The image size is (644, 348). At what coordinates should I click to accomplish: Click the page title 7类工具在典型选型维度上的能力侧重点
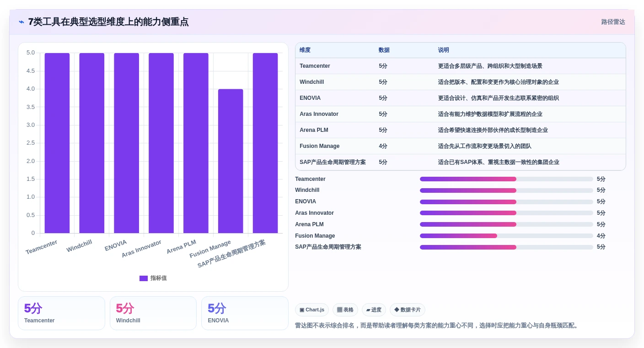[108, 22]
